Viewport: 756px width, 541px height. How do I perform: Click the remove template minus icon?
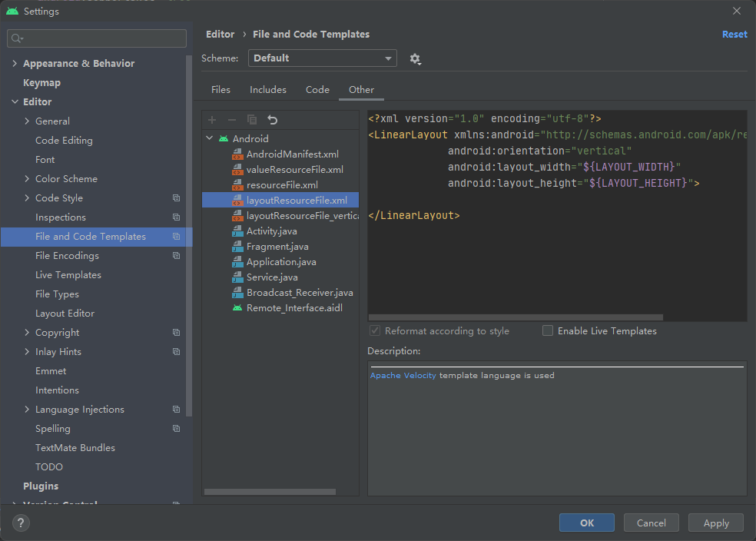232,120
